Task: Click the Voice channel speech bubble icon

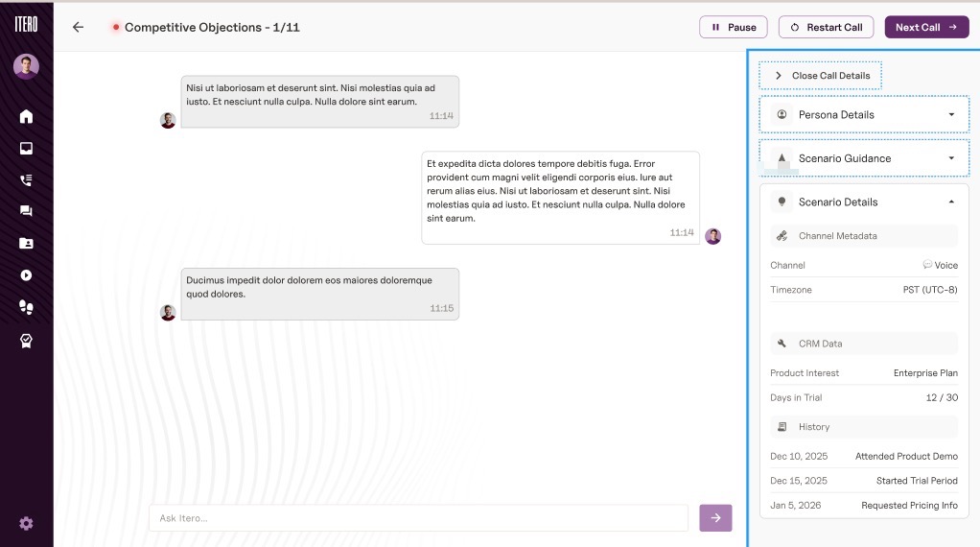Action: tap(927, 265)
